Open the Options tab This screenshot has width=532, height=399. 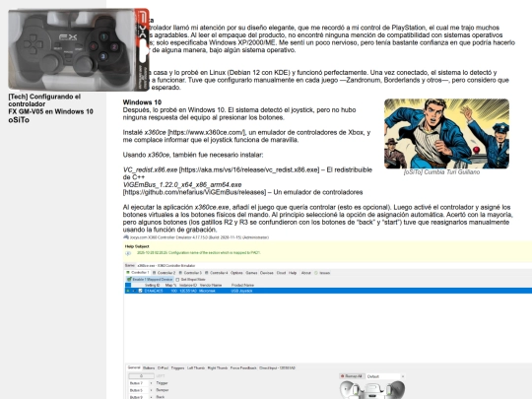tap(236, 273)
